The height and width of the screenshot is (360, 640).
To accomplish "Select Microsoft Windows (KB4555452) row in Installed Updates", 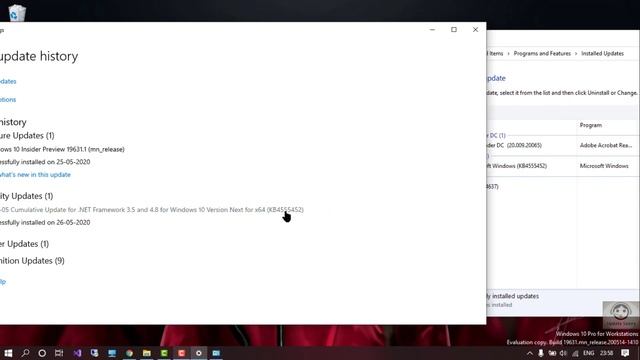I will coord(562,166).
